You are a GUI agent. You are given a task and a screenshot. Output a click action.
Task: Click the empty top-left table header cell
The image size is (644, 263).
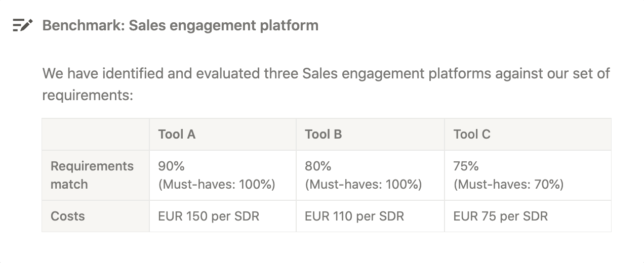96,134
